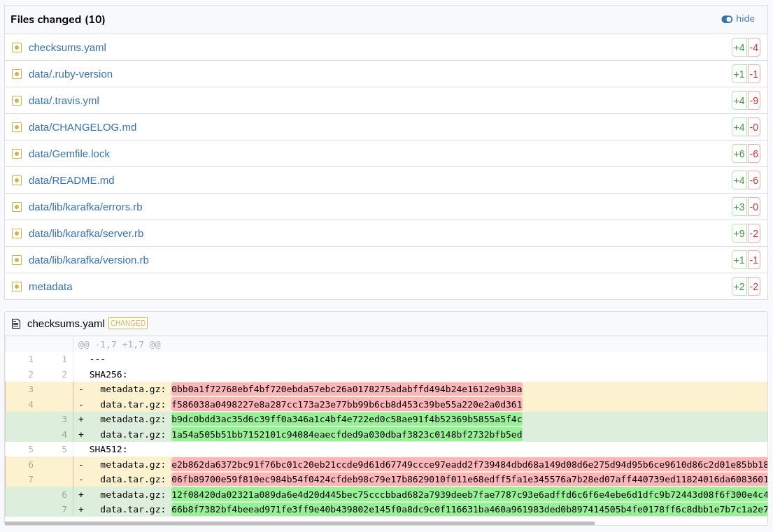Click added SHA256 data.tar.gz hash starting 1a54a505
The height and width of the screenshot is (532, 773).
pyautogui.click(x=346, y=435)
